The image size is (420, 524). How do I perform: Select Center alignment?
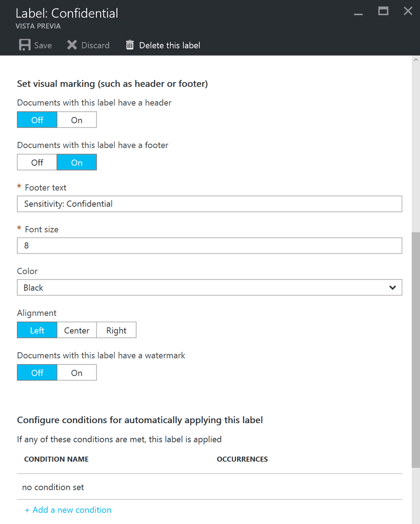[x=77, y=330]
